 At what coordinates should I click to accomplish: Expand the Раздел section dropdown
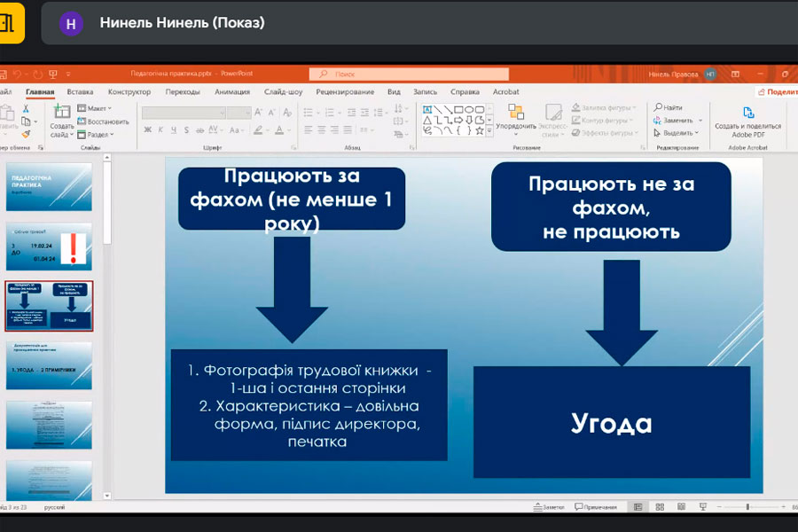pos(96,134)
